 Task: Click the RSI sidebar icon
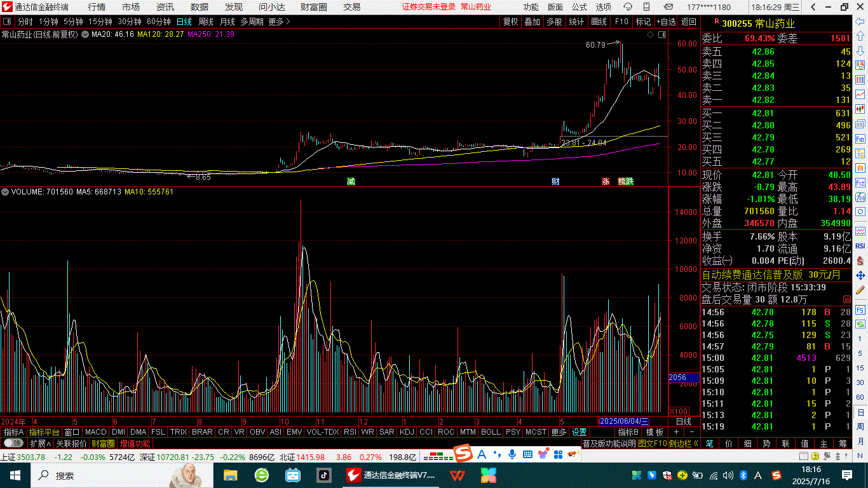[x=860, y=246]
